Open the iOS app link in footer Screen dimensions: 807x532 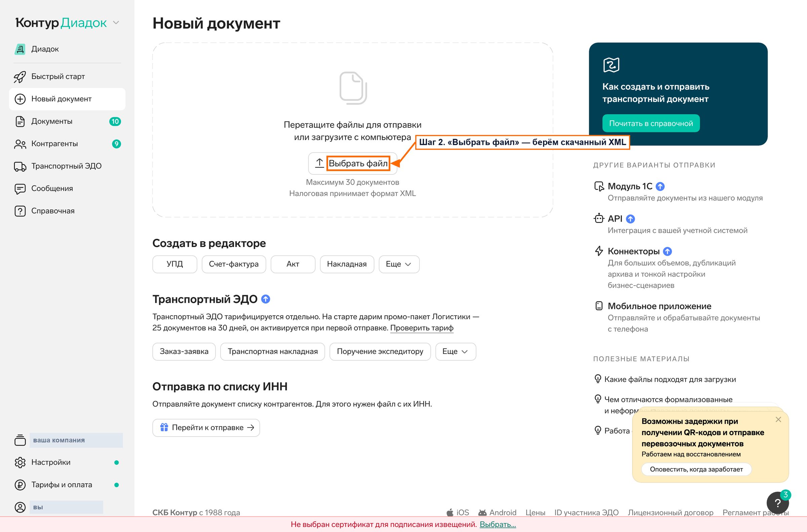pos(458,512)
